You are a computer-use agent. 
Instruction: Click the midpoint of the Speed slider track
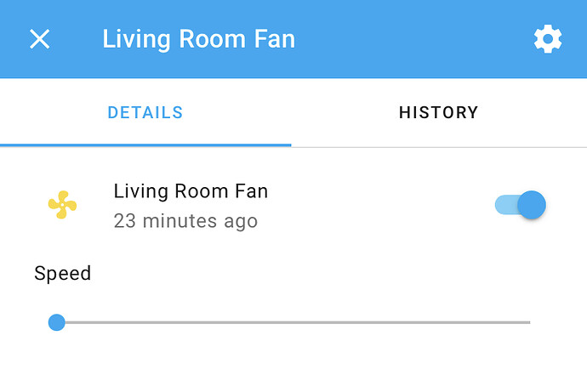(x=293, y=322)
